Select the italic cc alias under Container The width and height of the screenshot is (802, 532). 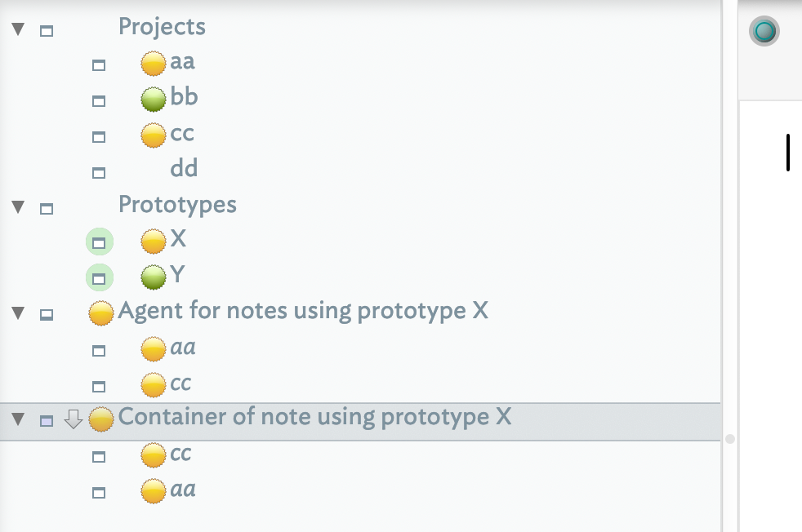click(x=180, y=453)
